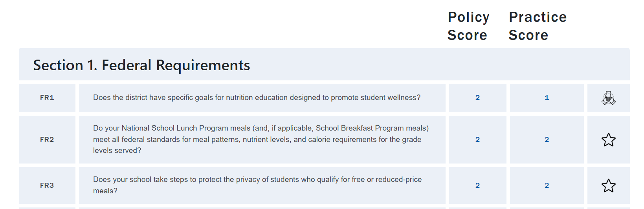This screenshot has height=209, width=644.
Task: Click the FR3 policy score number
Action: (x=477, y=185)
